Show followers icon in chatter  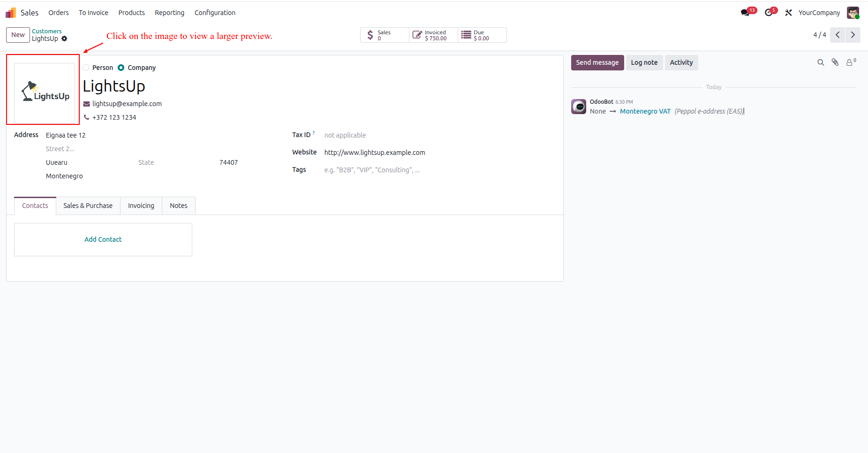[851, 62]
